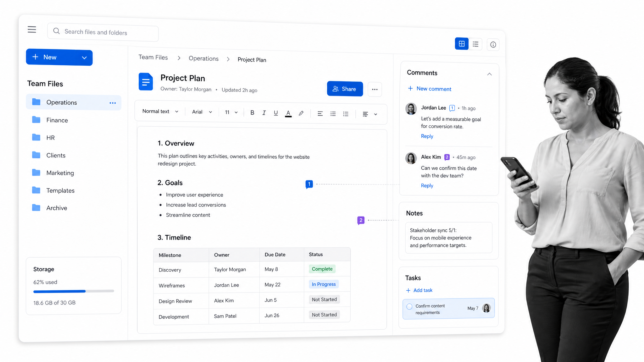
Task: Open the Normal text style dropdown
Action: pos(160,112)
